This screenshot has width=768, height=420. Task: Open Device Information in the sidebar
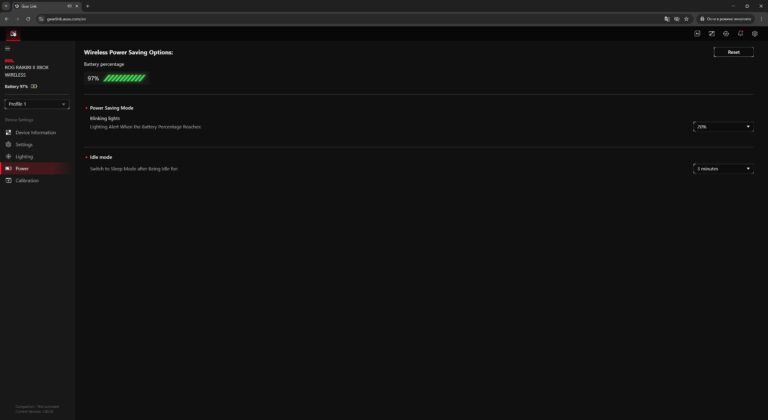point(37,133)
